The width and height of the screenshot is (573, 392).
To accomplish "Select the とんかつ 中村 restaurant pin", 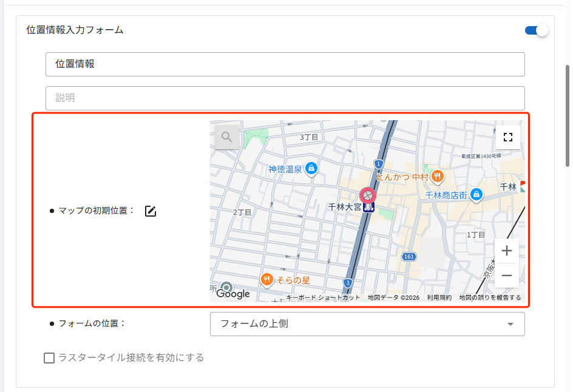I will pos(438,177).
